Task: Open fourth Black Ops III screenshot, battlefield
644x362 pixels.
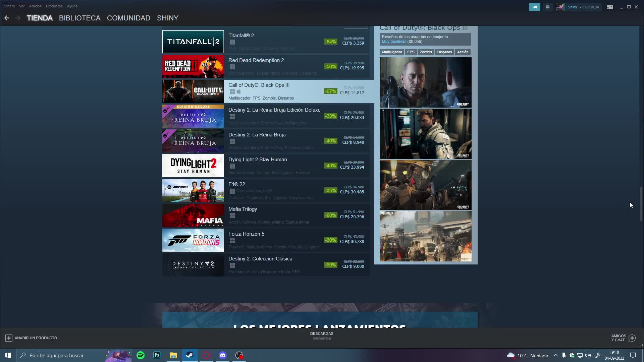Action: [x=425, y=236]
